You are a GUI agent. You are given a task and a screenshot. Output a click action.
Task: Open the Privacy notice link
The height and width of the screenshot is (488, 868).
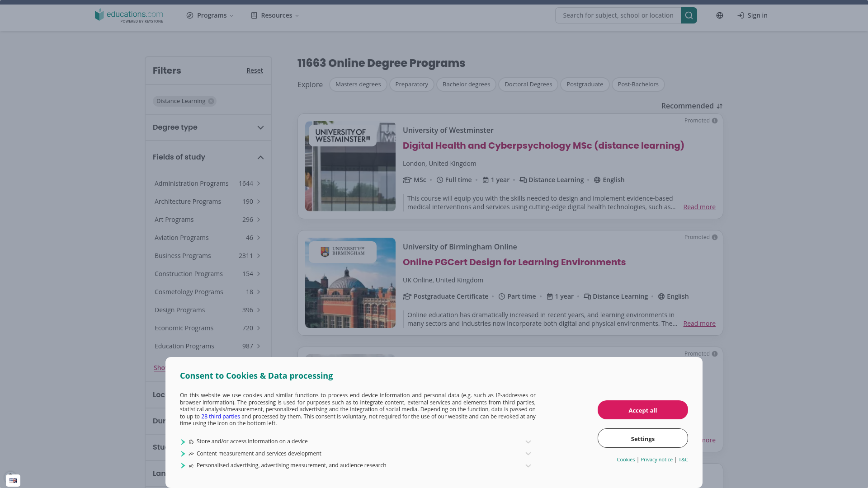(x=656, y=460)
